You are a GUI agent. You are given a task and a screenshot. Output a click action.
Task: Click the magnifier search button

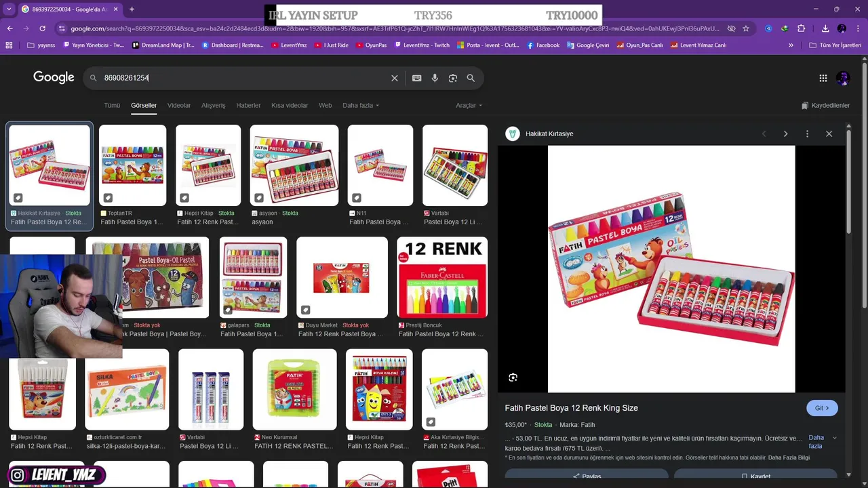pos(471,78)
